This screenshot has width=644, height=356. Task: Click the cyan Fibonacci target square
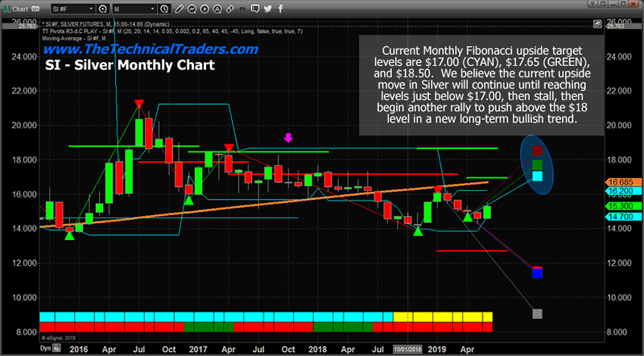pos(538,176)
